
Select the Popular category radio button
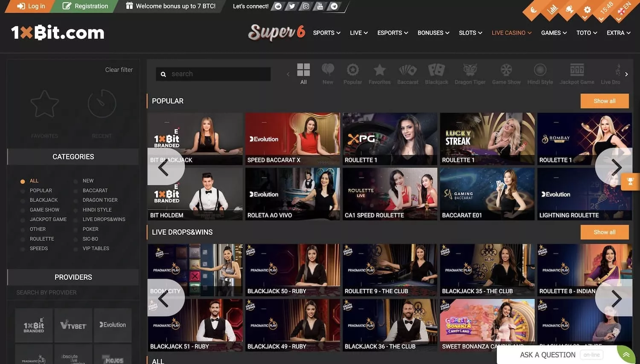pyautogui.click(x=23, y=191)
